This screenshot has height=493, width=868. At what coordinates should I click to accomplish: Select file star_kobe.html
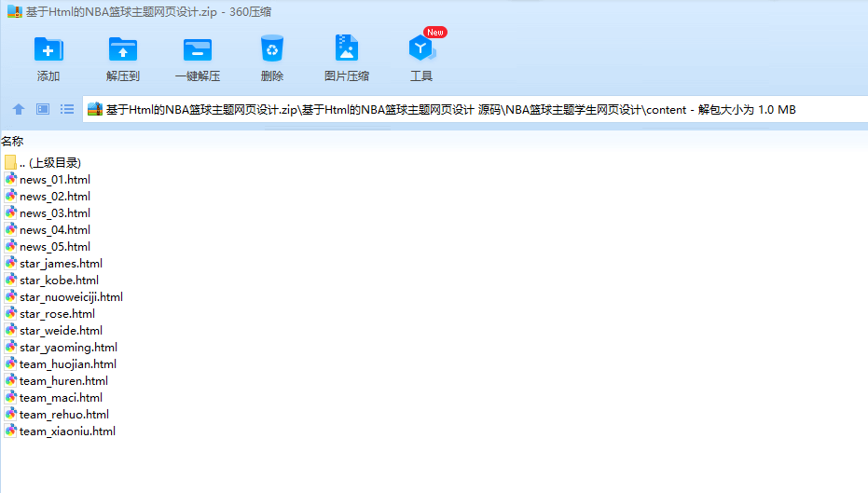coord(52,281)
